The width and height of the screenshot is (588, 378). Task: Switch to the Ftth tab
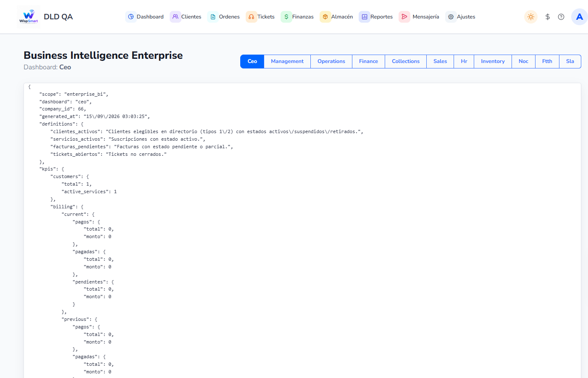(x=547, y=61)
